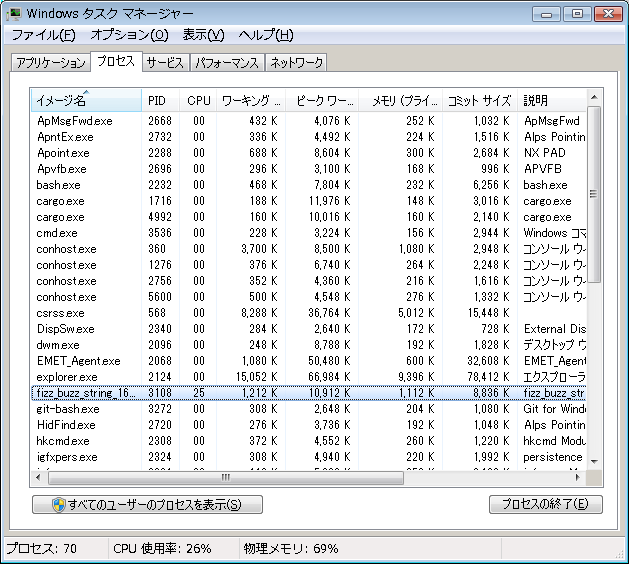The height and width of the screenshot is (564, 629).
Task: Close the Task Manager window
Action: 609,14
